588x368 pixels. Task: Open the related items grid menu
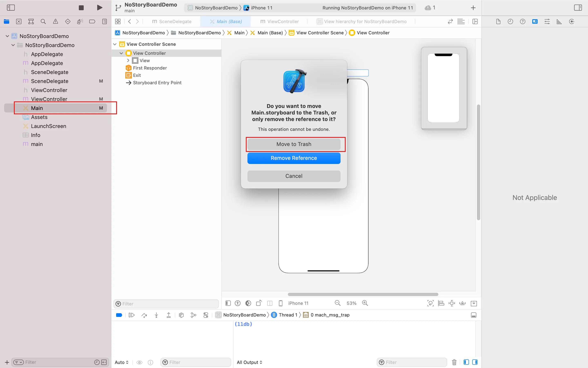(118, 22)
